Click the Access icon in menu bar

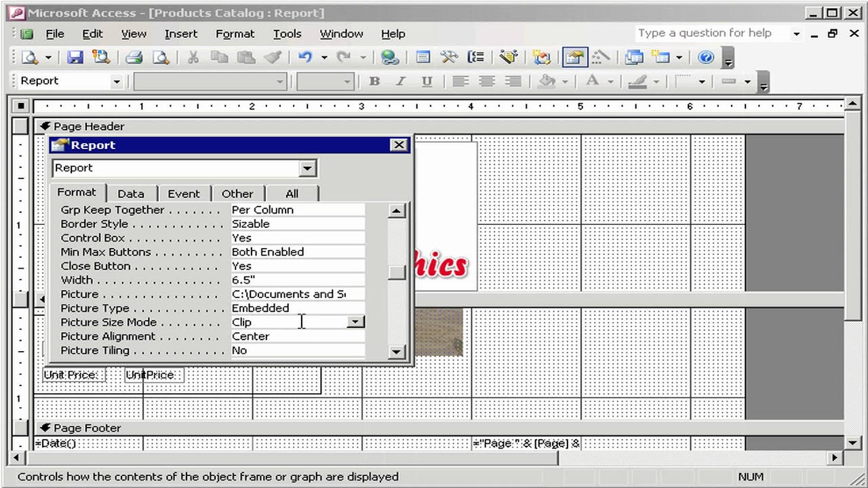pos(26,34)
